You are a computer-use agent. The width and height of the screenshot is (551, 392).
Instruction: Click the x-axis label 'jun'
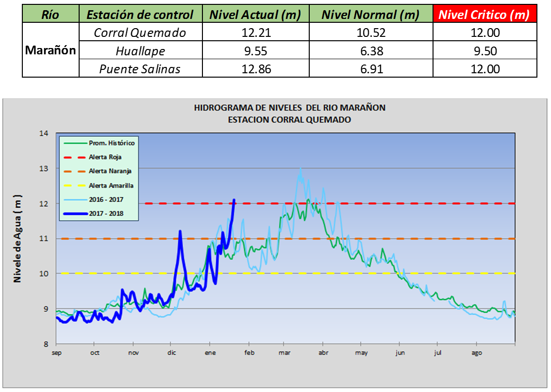[x=400, y=353]
